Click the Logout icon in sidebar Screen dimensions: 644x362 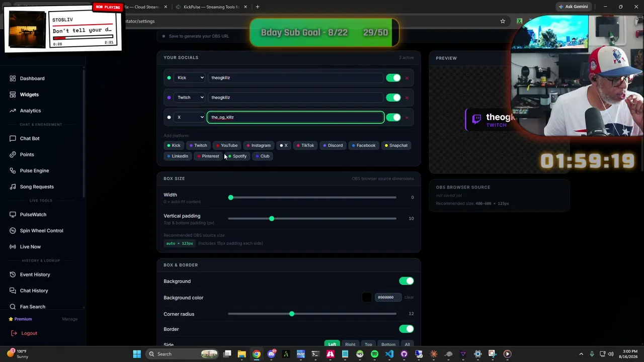[x=14, y=333]
